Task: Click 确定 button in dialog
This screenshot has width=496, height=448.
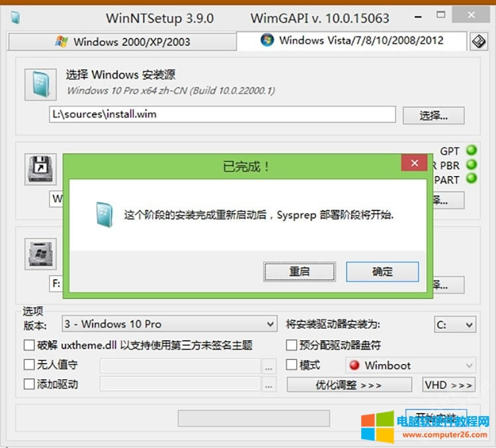Action: [382, 271]
